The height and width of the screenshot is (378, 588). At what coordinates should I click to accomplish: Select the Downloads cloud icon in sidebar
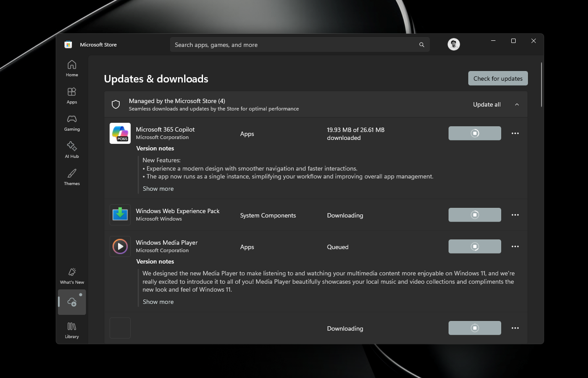coord(72,302)
